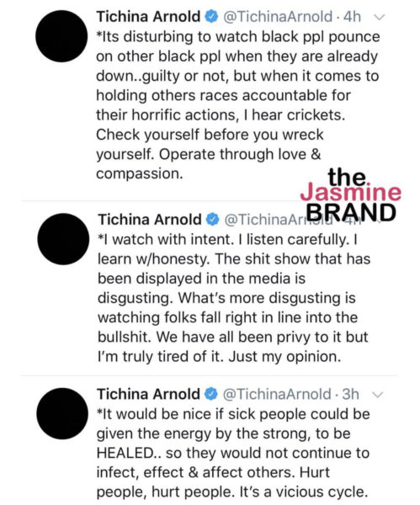Open the avatar on the 'Its disturbing' tweet
The height and width of the screenshot is (505, 420).
coord(61,36)
